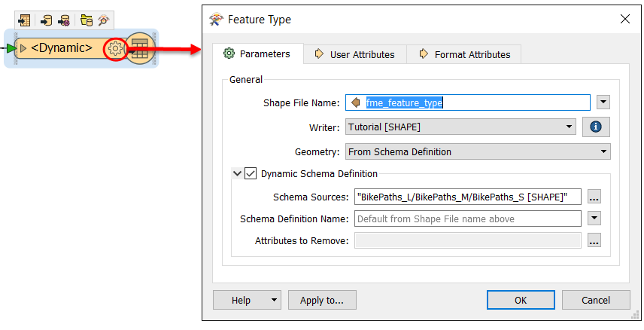Click the OK button
Viewport: 644px width, 330px height.
[521, 300]
